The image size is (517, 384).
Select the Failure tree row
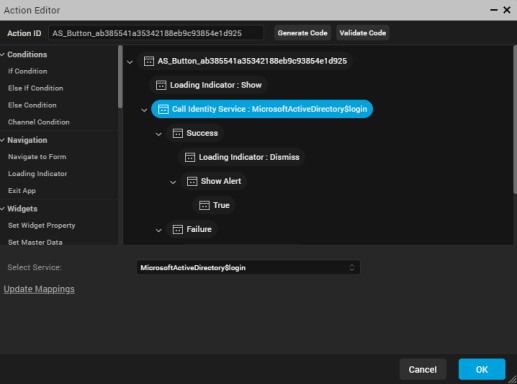[x=192, y=229]
